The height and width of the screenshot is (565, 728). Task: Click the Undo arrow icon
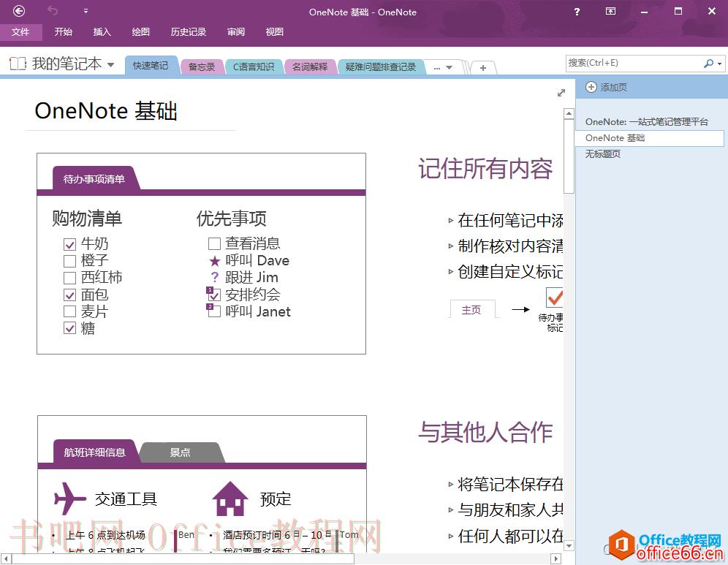click(x=53, y=11)
